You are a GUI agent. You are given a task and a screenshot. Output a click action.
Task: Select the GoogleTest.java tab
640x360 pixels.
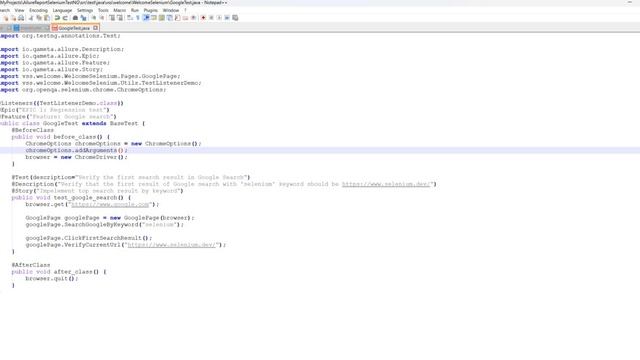point(73,28)
